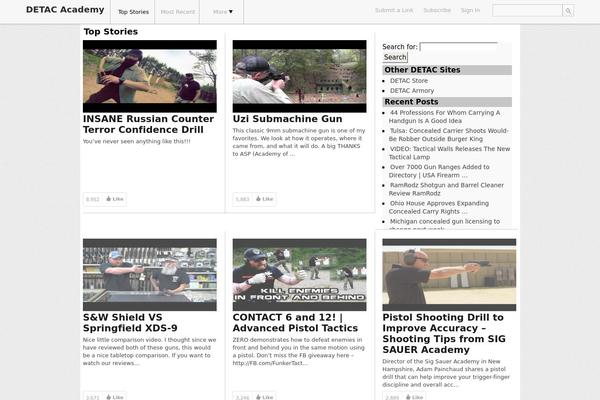The height and width of the screenshot is (400, 600).
Task: Click the Top Stories page heading
Action: pyautogui.click(x=111, y=32)
